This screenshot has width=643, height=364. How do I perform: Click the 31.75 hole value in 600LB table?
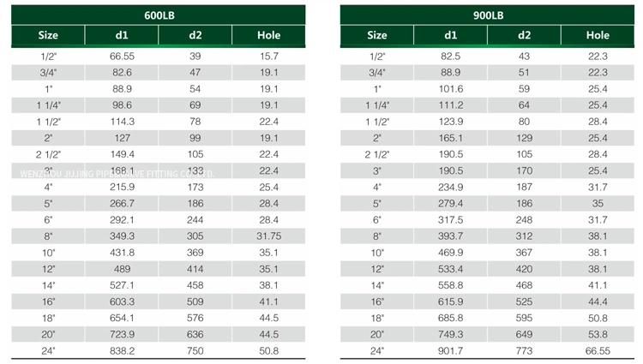click(269, 236)
